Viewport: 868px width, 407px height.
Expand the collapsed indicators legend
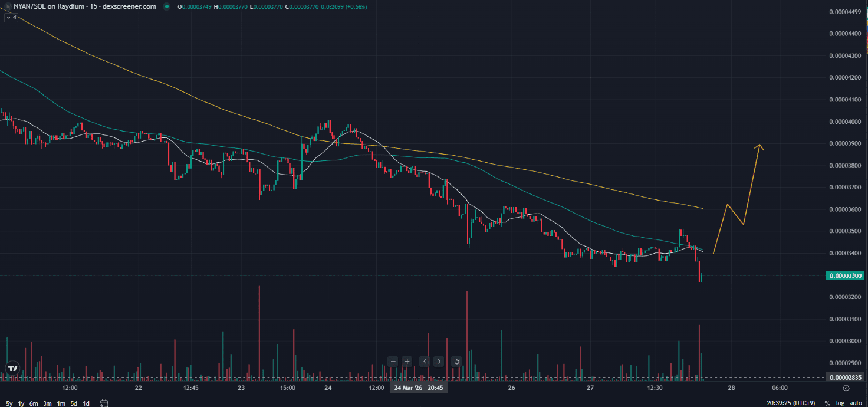[x=11, y=18]
